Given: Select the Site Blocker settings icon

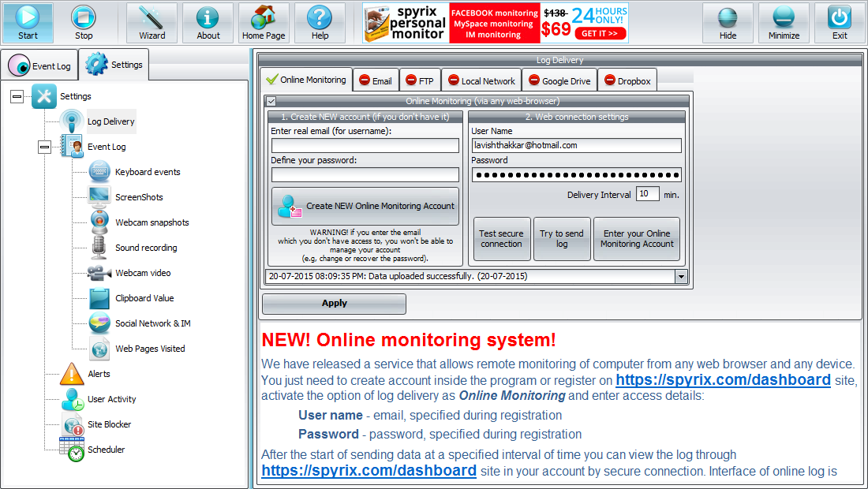Looking at the screenshot, I should pyautogui.click(x=73, y=424).
